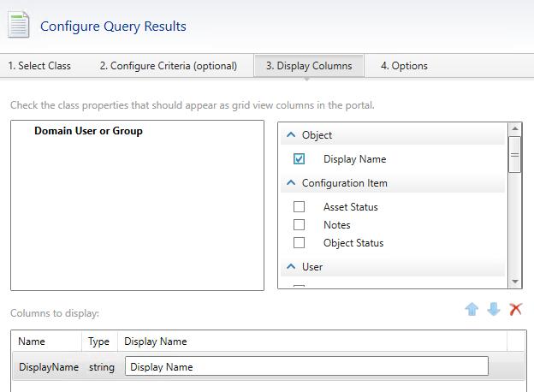This screenshot has height=392, width=534.
Task: Select the DisplayName row name cell
Action: [x=48, y=366]
